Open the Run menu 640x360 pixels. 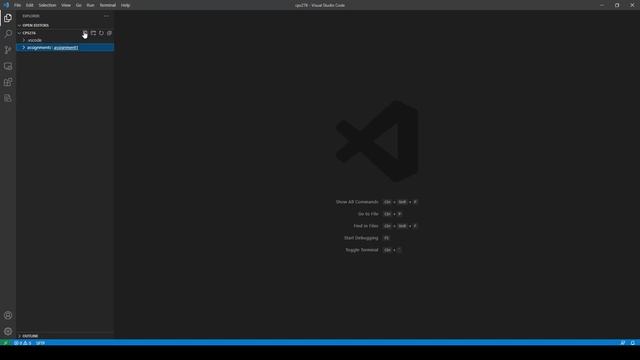click(90, 5)
